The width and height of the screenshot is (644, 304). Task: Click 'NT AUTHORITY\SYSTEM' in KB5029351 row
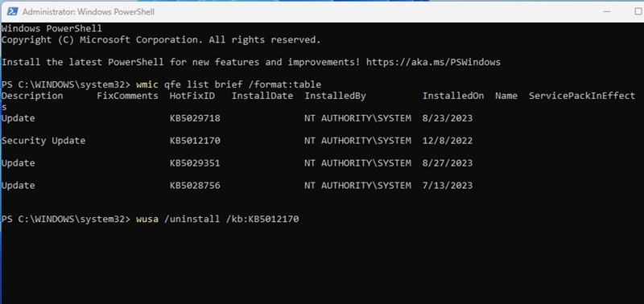(x=357, y=163)
